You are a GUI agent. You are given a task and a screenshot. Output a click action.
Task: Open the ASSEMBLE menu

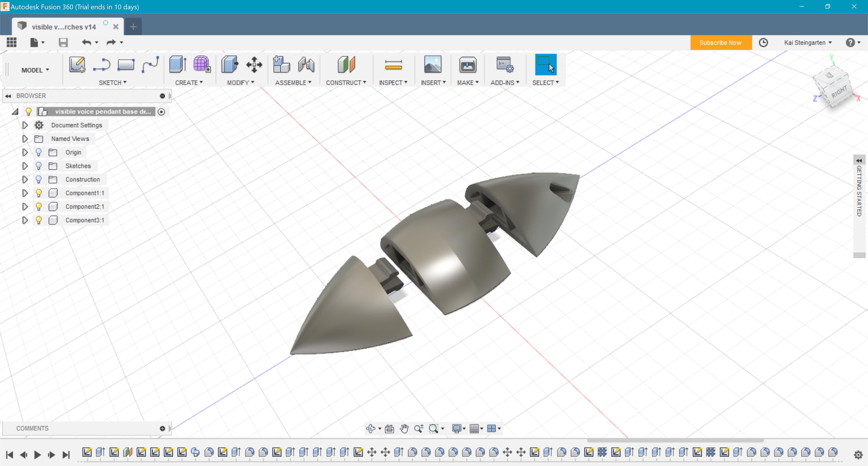coord(293,83)
